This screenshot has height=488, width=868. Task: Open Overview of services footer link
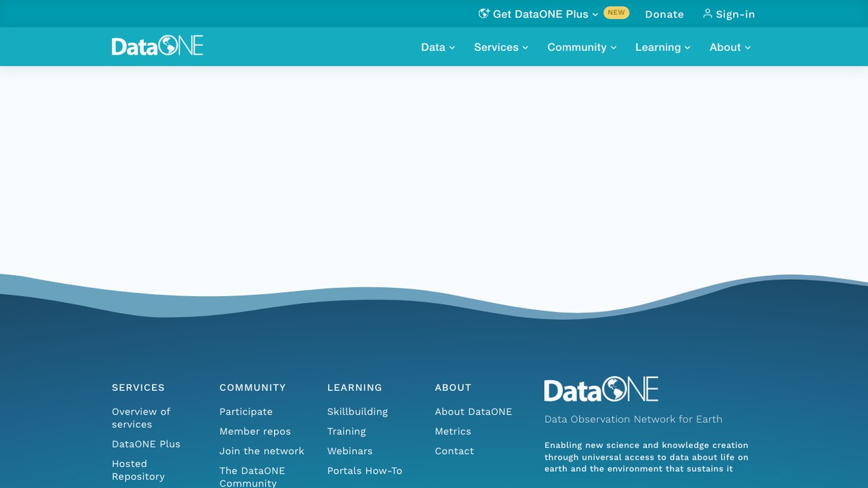coord(141,418)
